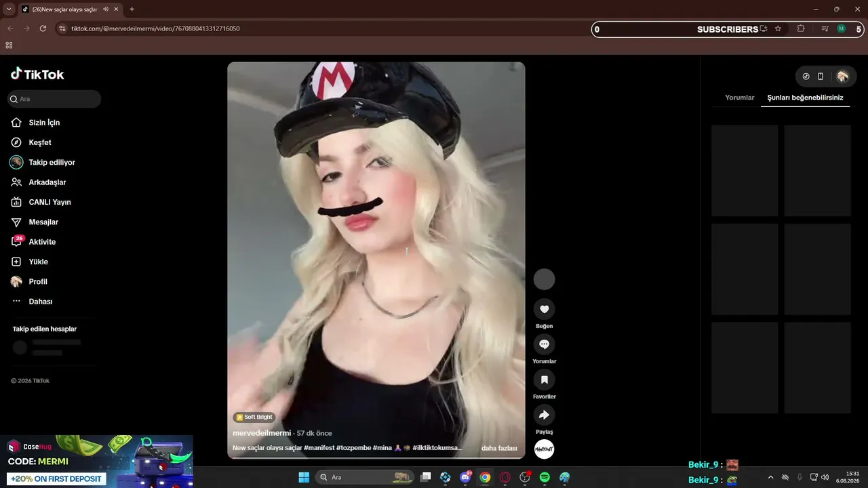The image size is (868, 488).
Task: Click Yükle to upload a video
Action: pyautogui.click(x=29, y=262)
